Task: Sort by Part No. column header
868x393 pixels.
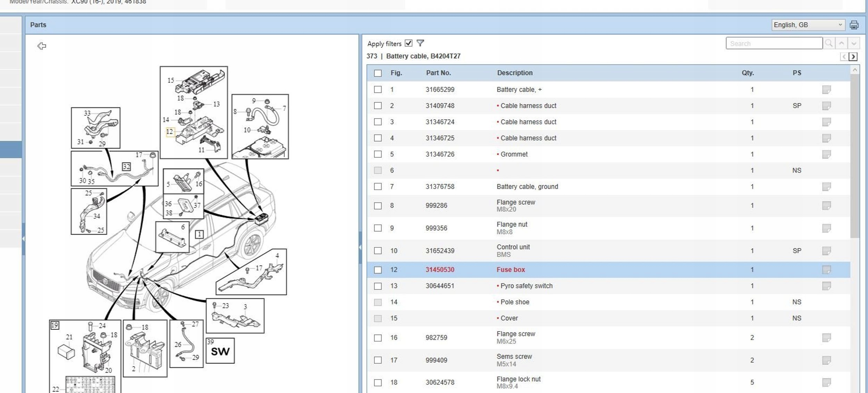Action: [x=438, y=73]
